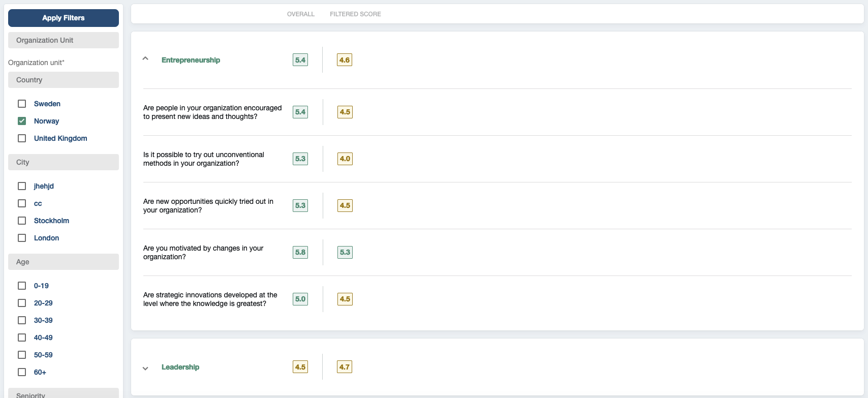Viewport: 868px width, 398px height.
Task: Tick the Stockholm city checkbox
Action: click(x=22, y=221)
